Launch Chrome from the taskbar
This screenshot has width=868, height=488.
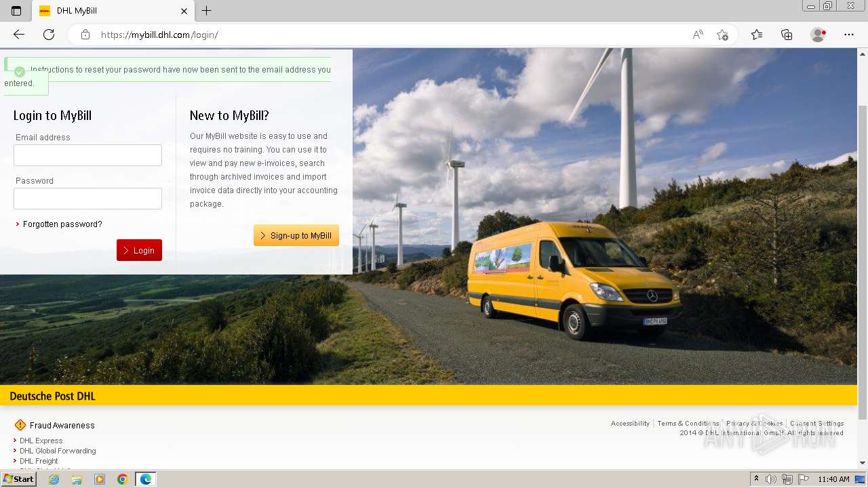coord(122,479)
